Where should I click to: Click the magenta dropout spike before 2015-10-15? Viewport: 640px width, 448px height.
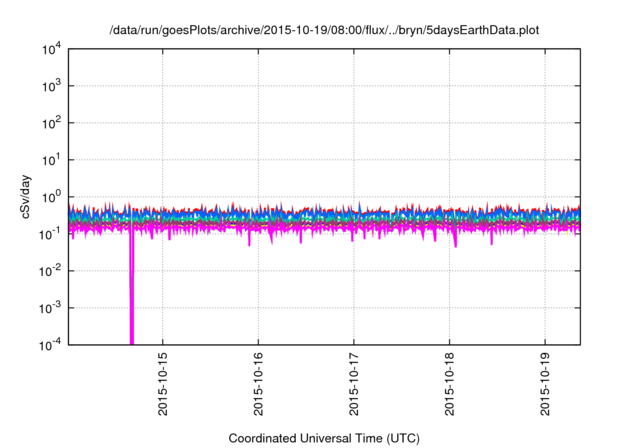coord(131,290)
